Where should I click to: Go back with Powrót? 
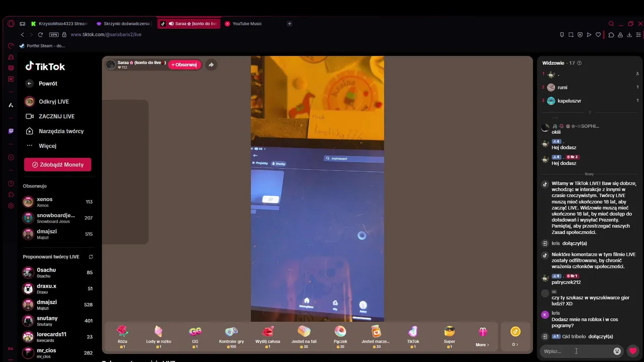coord(41,83)
